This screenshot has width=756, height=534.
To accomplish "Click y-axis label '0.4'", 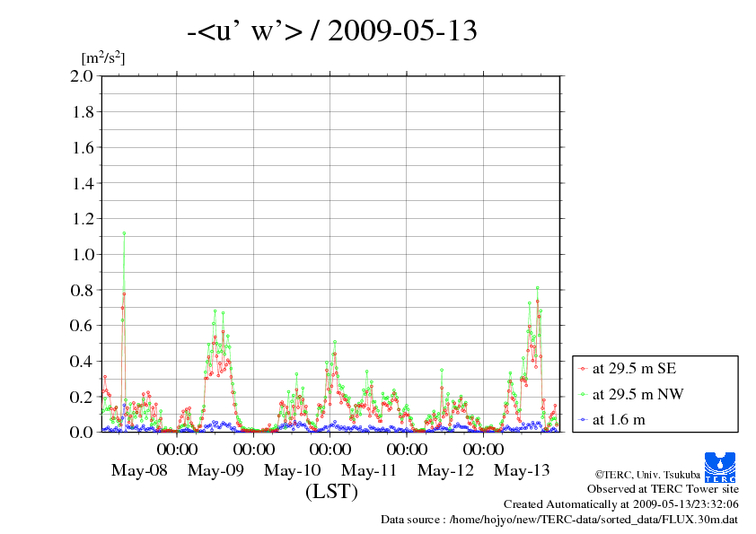I will [x=82, y=361].
